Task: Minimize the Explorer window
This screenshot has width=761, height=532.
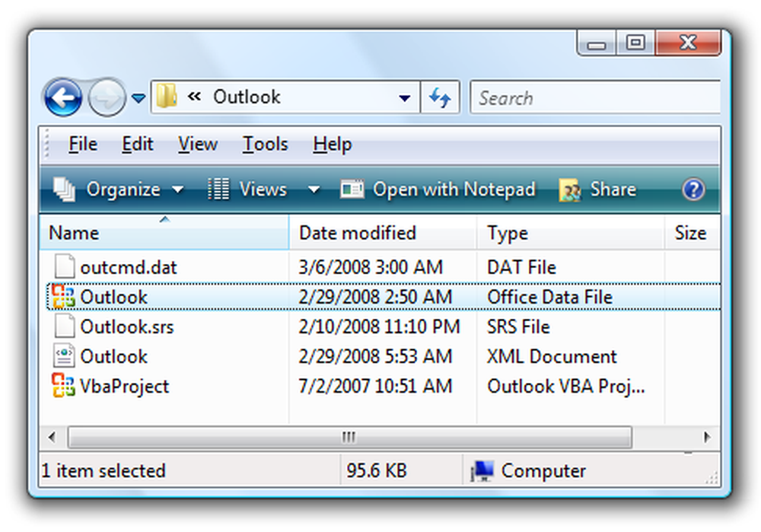Action: tap(597, 43)
